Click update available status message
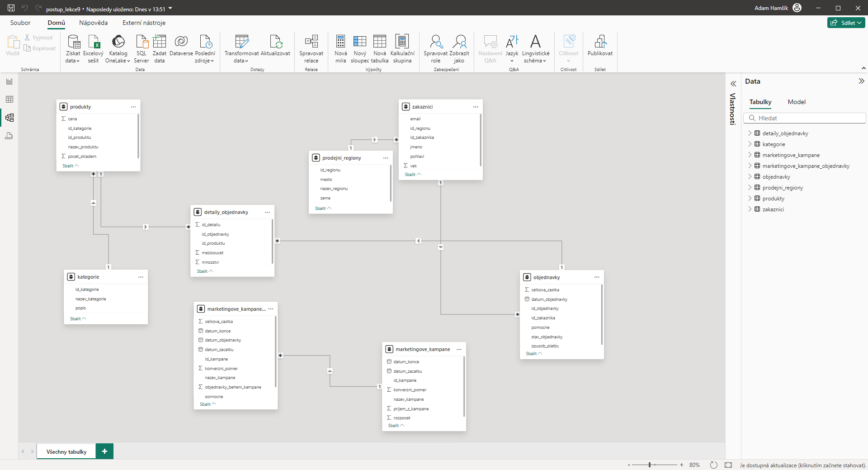The width and height of the screenshot is (868, 470). (802, 465)
